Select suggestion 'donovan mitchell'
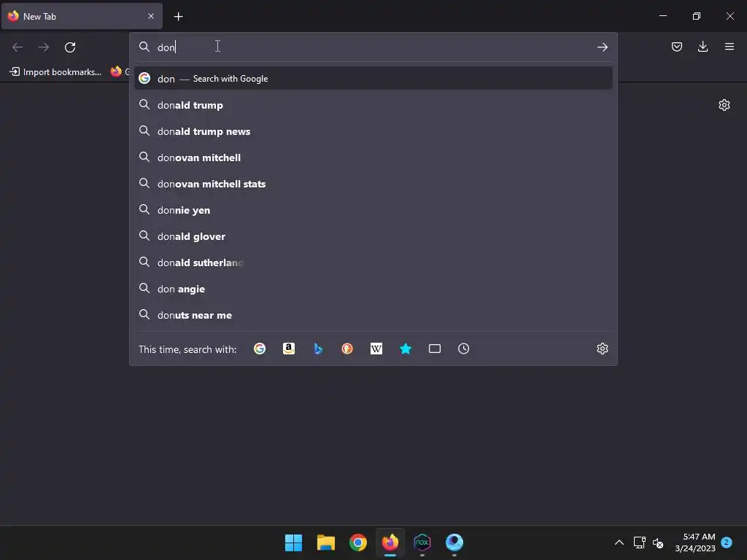Image resolution: width=747 pixels, height=560 pixels. coord(373,157)
